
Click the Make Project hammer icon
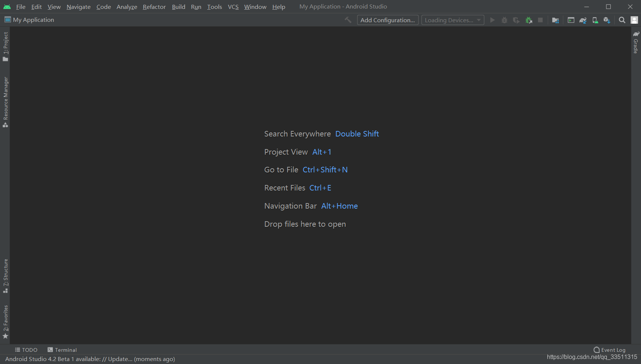pyautogui.click(x=348, y=20)
